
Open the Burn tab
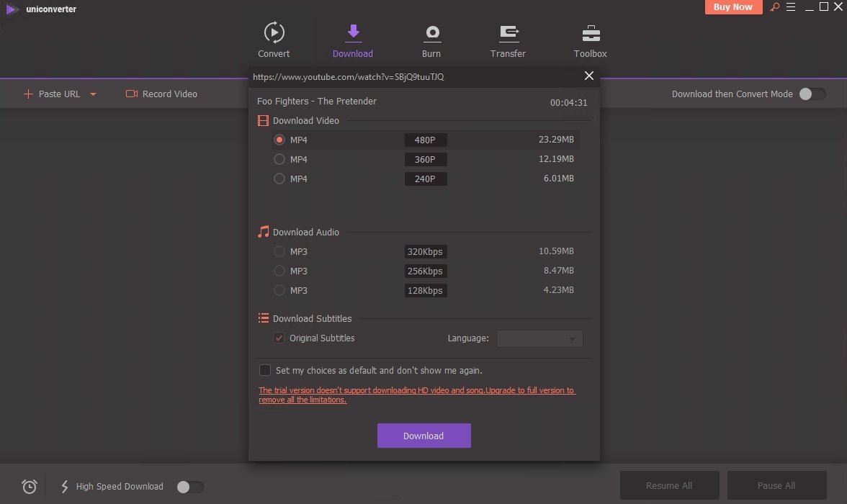(x=431, y=41)
